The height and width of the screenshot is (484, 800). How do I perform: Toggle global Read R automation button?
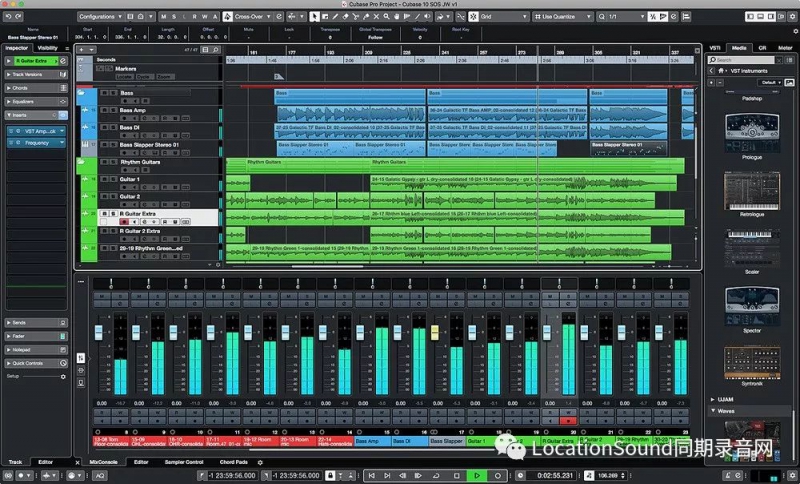coord(194,16)
